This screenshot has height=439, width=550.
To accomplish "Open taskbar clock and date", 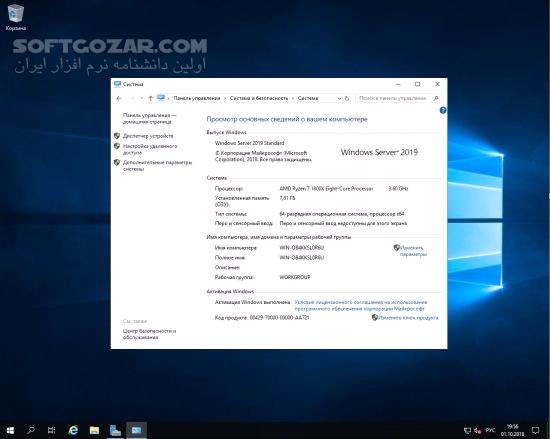I will tap(512, 430).
